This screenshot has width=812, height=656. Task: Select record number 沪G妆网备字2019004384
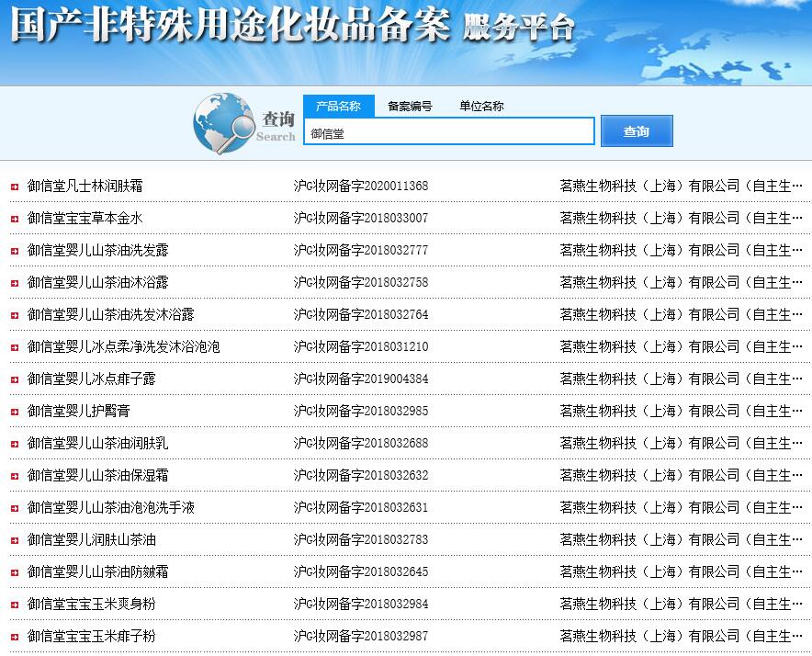coord(361,379)
